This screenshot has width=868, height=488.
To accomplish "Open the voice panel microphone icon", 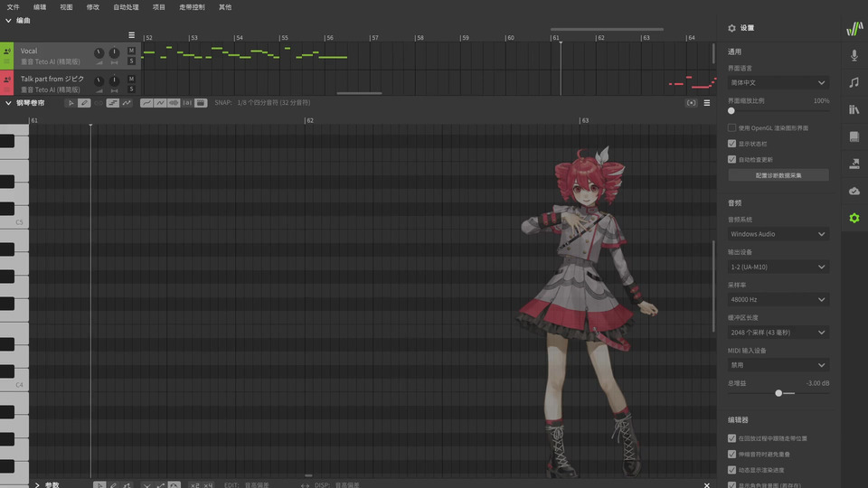I will tap(854, 55).
